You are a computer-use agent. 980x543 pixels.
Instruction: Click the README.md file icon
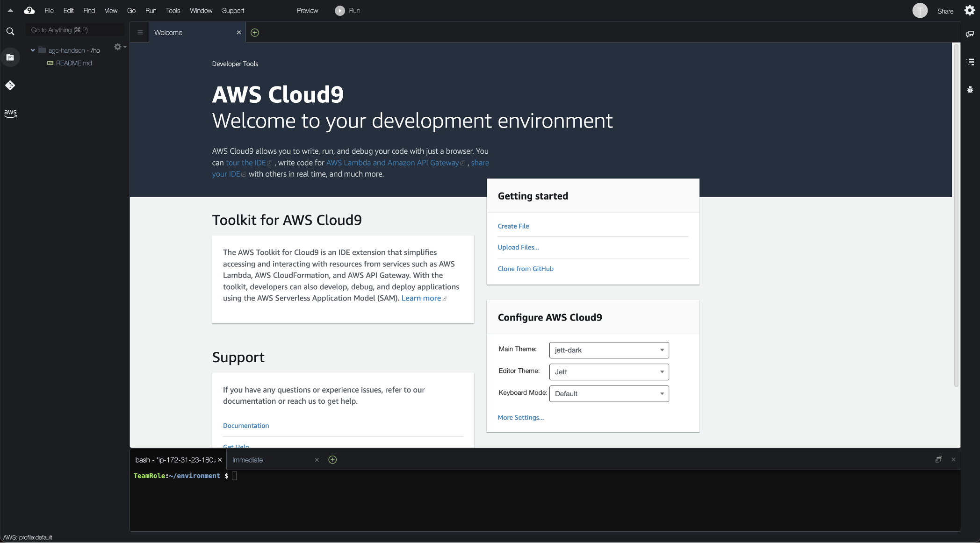(50, 63)
